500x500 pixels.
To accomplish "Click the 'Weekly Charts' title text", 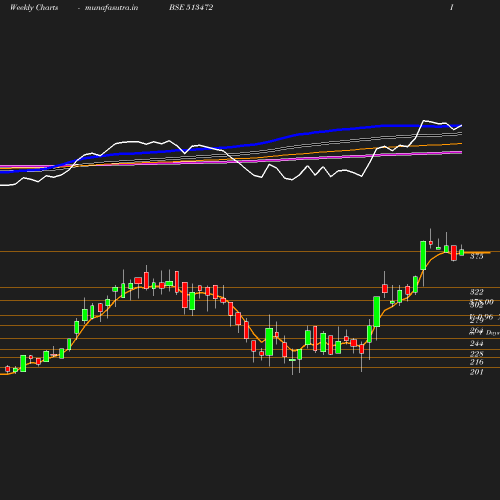I will 34,7.
